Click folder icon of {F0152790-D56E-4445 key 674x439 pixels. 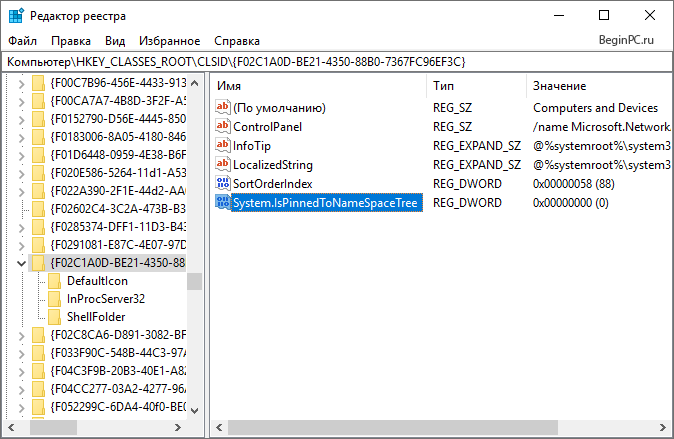(38, 119)
